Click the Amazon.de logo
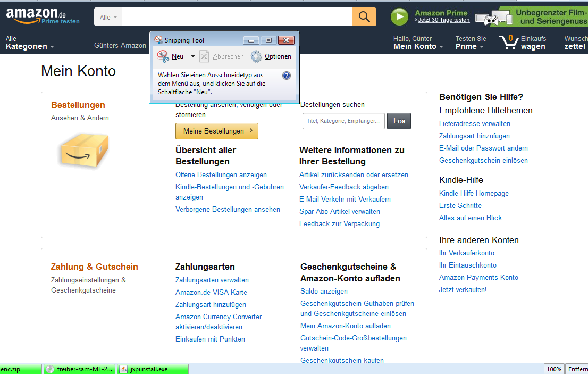The width and height of the screenshot is (588, 374). coord(36,15)
